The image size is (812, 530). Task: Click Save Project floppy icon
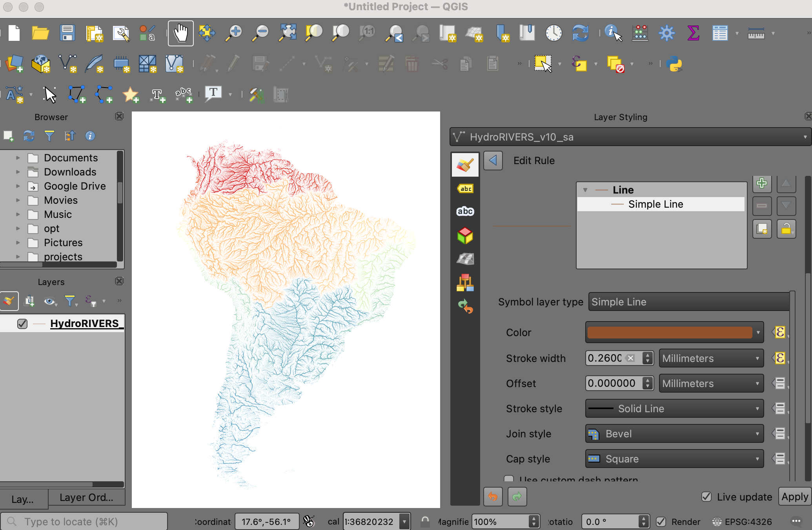click(x=67, y=33)
